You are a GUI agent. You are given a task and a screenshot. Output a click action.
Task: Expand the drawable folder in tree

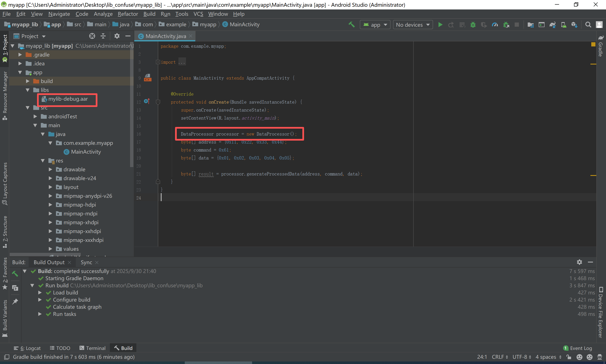click(50, 169)
